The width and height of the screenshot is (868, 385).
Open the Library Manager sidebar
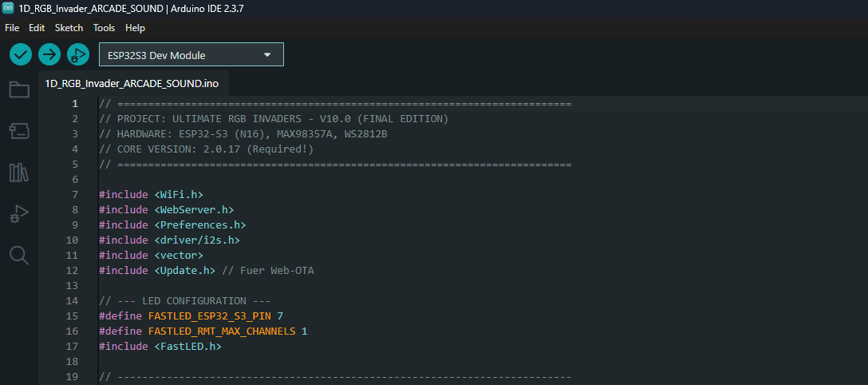coord(19,173)
